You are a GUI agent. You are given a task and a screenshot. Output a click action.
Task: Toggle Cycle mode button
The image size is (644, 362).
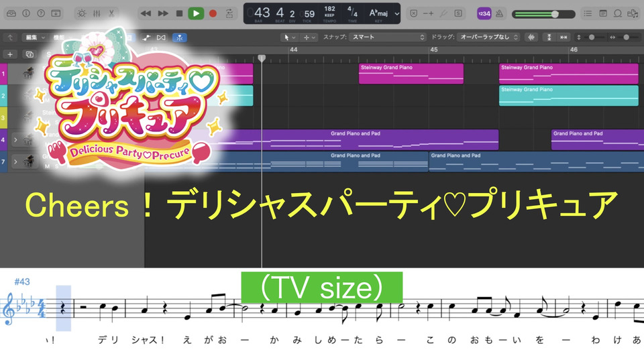coord(229,13)
